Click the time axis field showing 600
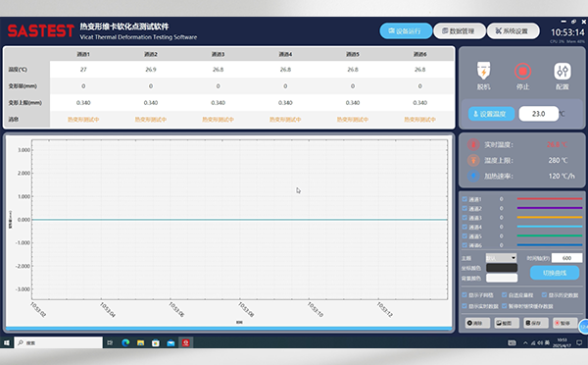This screenshot has width=588, height=365. pos(566,258)
